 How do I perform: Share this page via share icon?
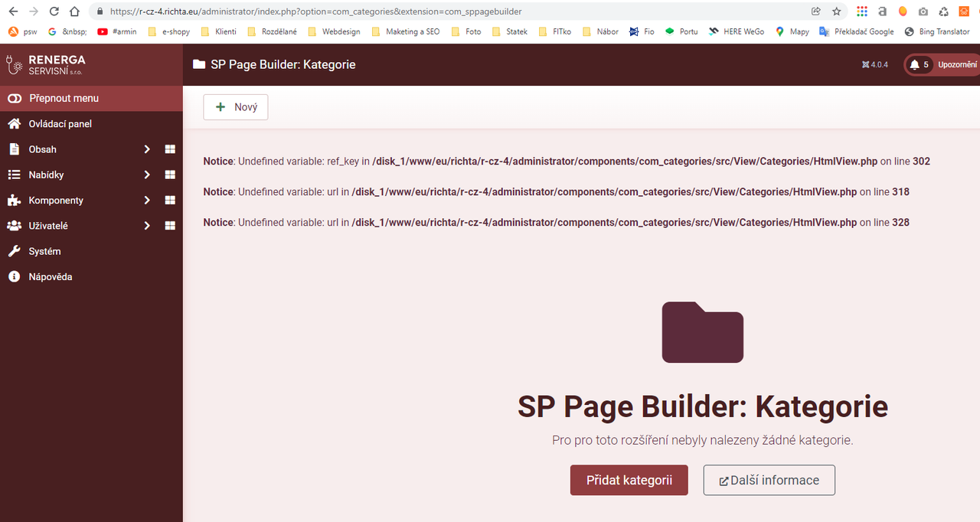coord(816,11)
